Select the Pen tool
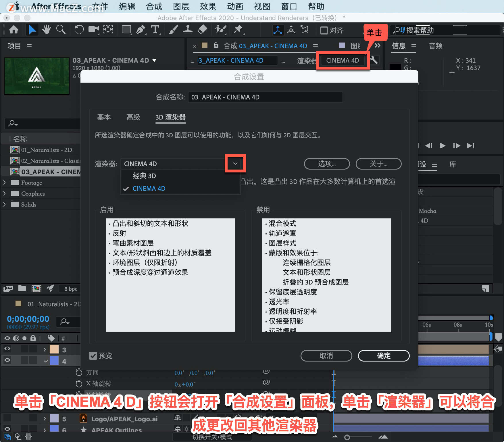 [141, 30]
